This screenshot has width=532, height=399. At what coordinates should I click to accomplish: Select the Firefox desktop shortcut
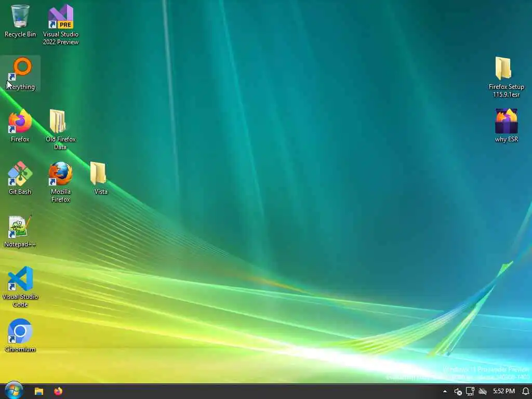(20, 126)
